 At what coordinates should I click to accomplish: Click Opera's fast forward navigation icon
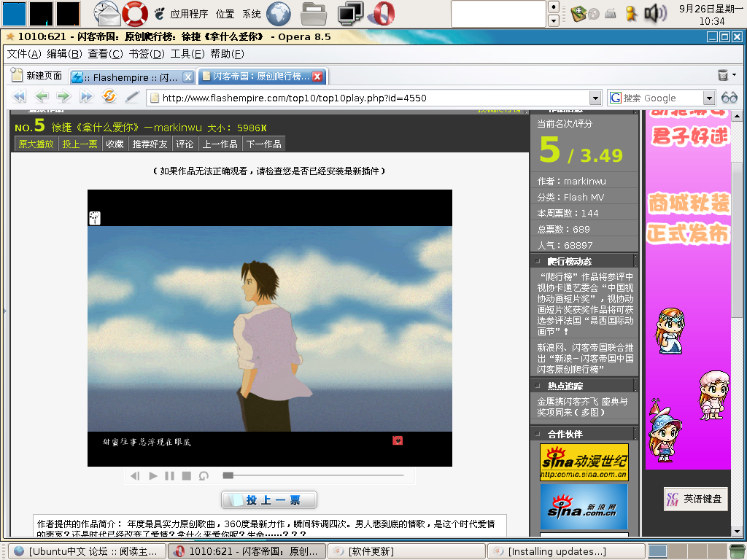click(x=86, y=97)
